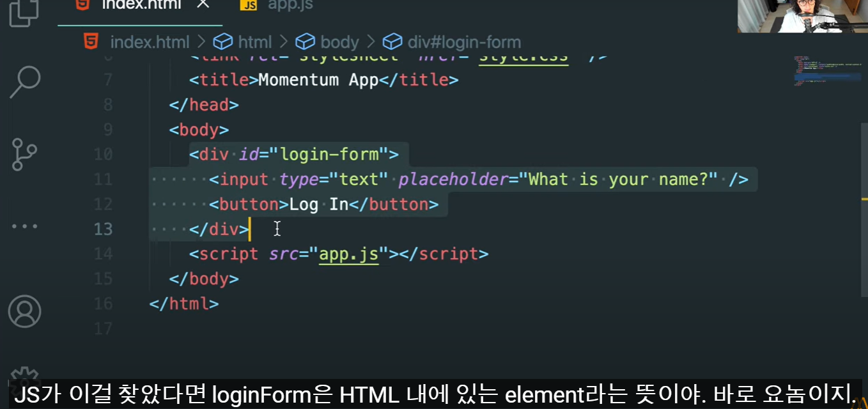Select the div#login-form breadcrumb segment

pyautogui.click(x=464, y=42)
